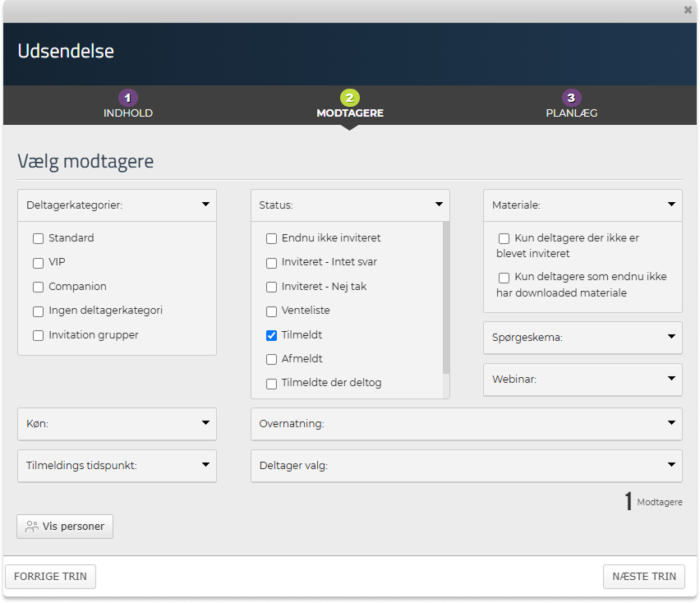Collapse the Materiale panel arrow
Screen dimensions: 700x603
click(670, 205)
